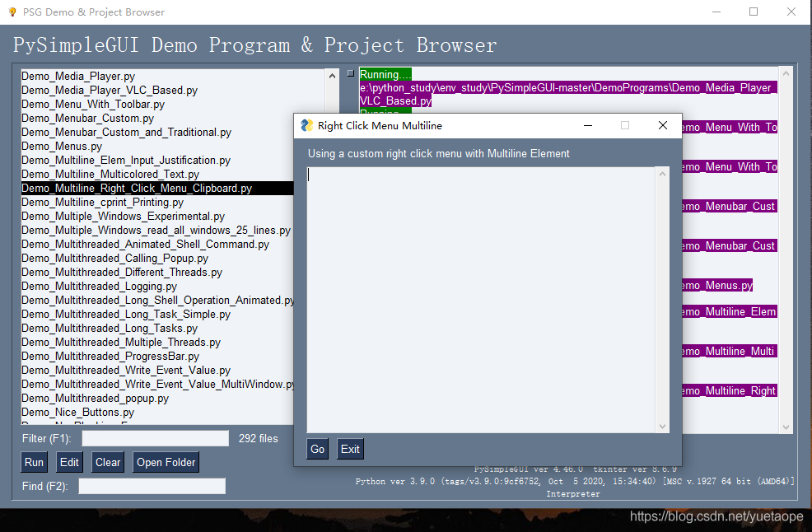Image resolution: width=812 pixels, height=532 pixels.
Task: Focus the Find (F2) input field
Action: (152, 486)
